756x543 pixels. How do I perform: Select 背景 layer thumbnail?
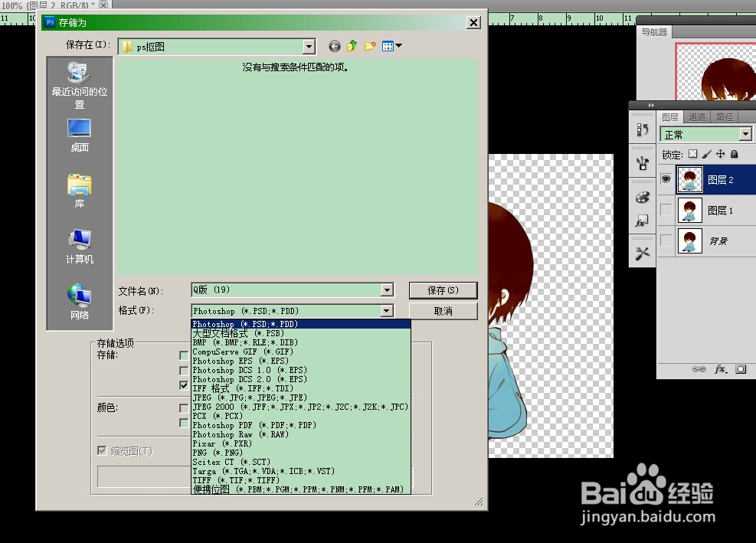pos(689,240)
